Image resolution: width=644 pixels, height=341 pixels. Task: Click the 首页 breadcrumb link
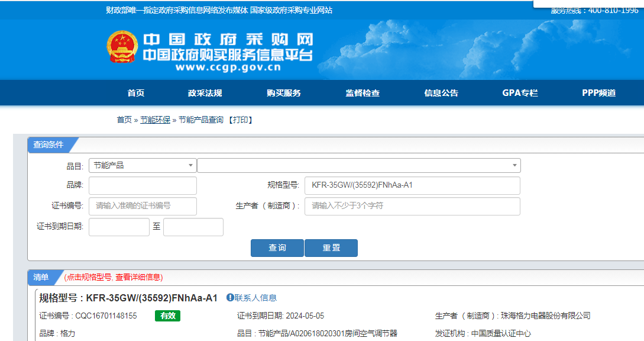click(124, 120)
